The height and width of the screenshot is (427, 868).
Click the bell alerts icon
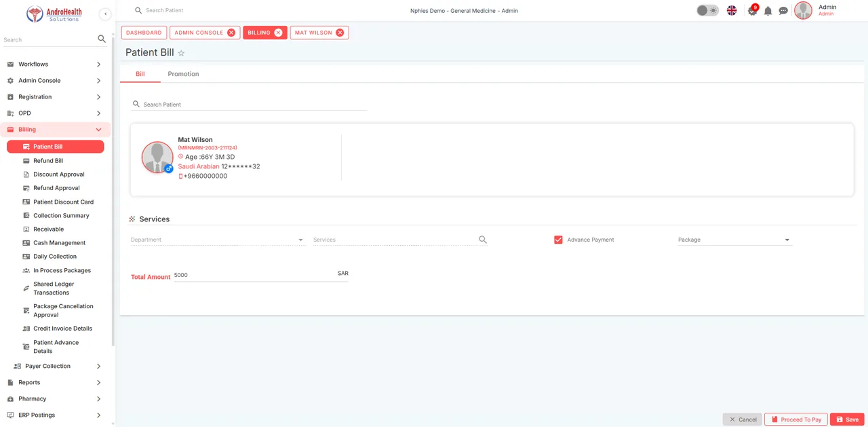pos(768,11)
